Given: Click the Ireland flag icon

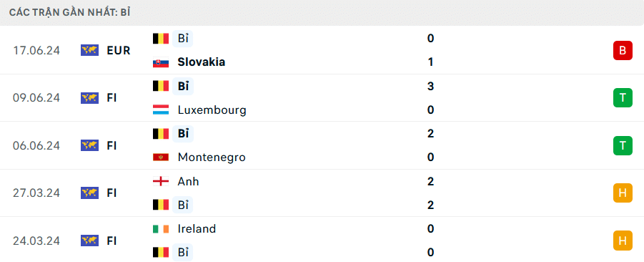Looking at the screenshot, I should 161,228.
